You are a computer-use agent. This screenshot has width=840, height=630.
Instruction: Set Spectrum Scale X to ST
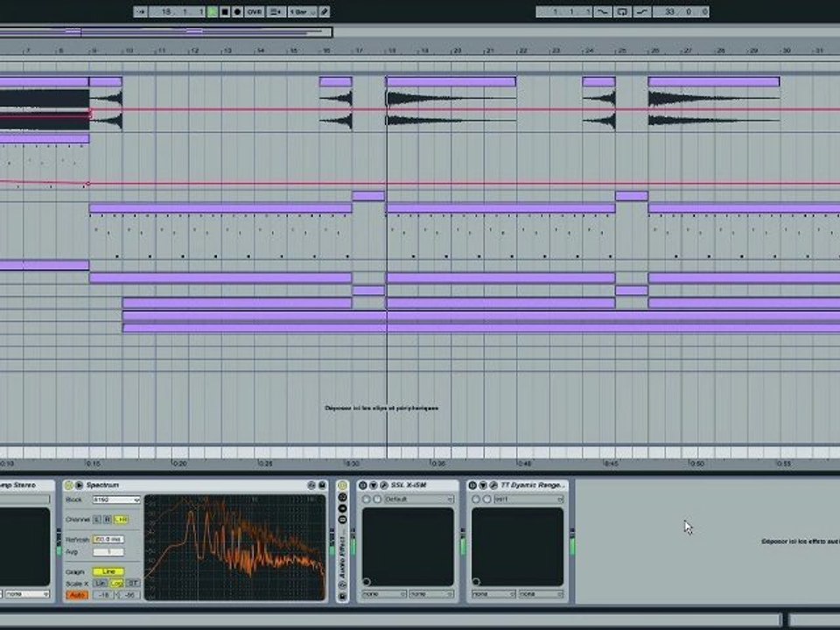point(133,584)
